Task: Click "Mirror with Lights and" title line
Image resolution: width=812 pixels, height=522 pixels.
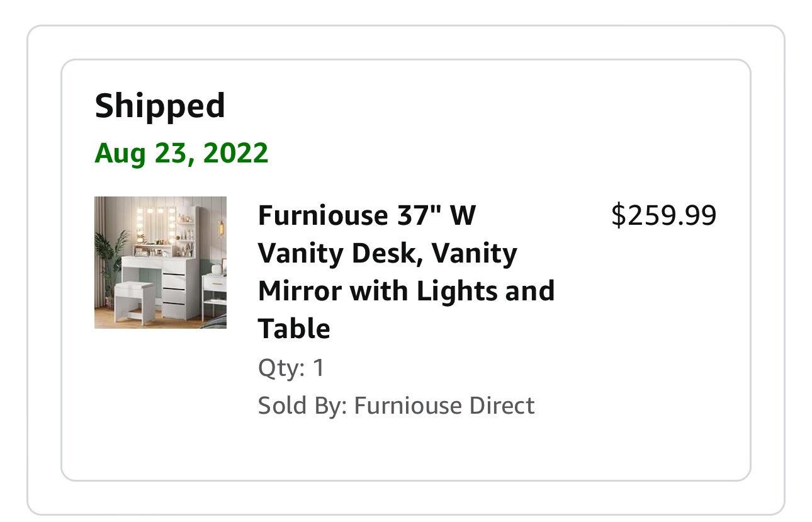Action: tap(406, 291)
